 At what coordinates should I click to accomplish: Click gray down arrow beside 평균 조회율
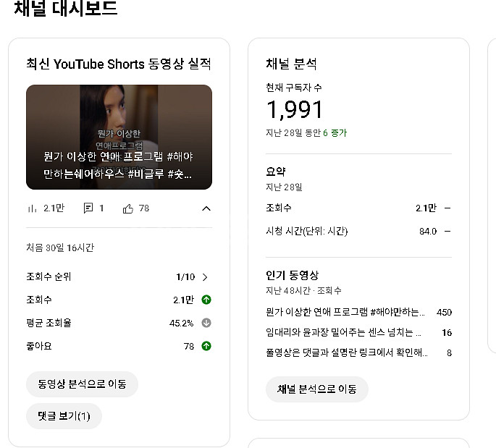[206, 323]
